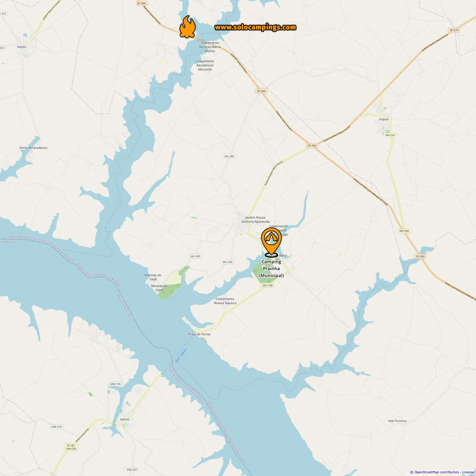Select the Sabino town label
The height and width of the screenshot is (476, 476).
[x=125, y=419]
